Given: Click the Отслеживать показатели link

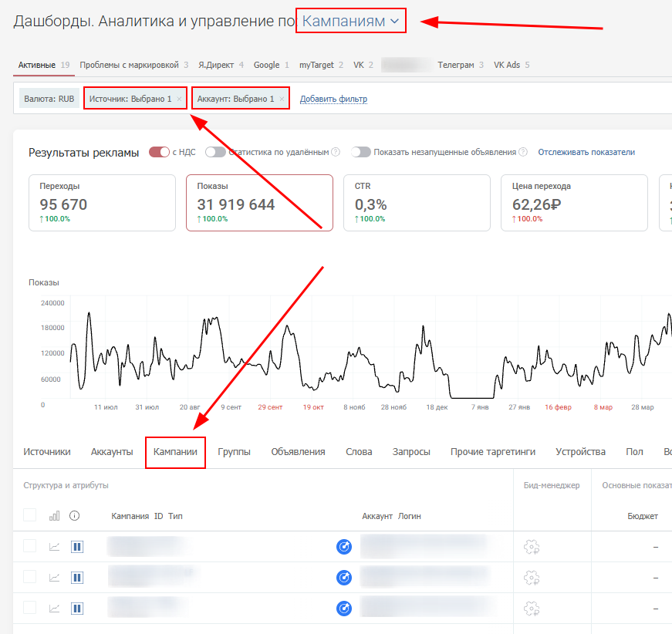Looking at the screenshot, I should [586, 152].
